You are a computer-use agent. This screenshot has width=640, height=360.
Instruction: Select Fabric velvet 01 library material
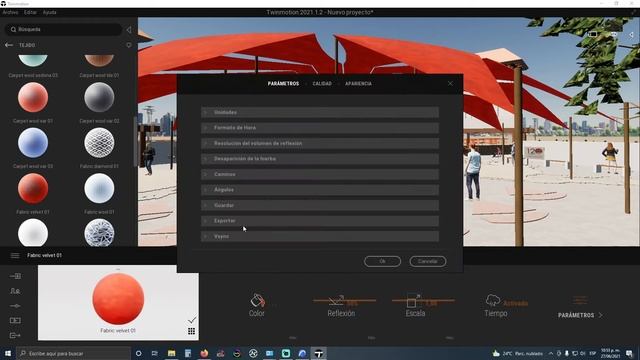33,189
